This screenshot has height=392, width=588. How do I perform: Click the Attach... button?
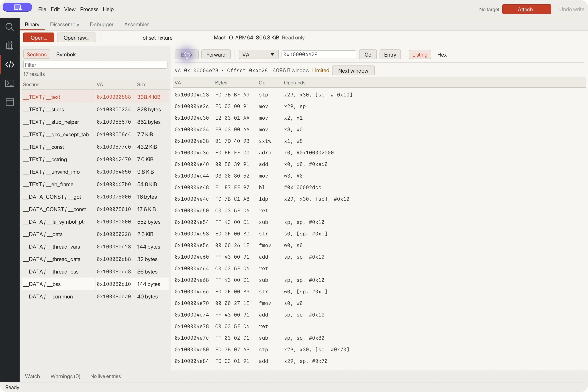pyautogui.click(x=527, y=9)
